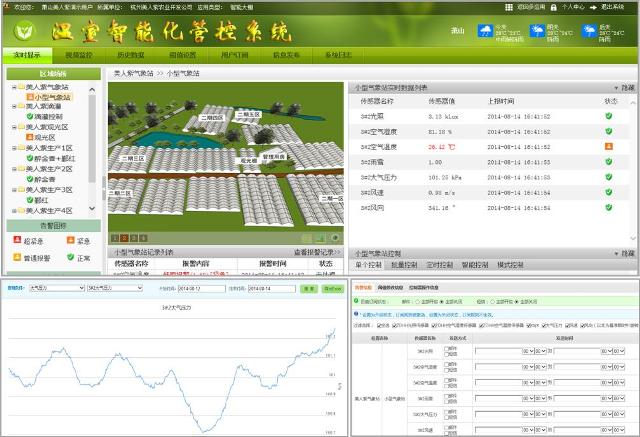This screenshot has height=437, width=640.
Task: Click the 个人中心 user icon
Action: coord(553,5)
